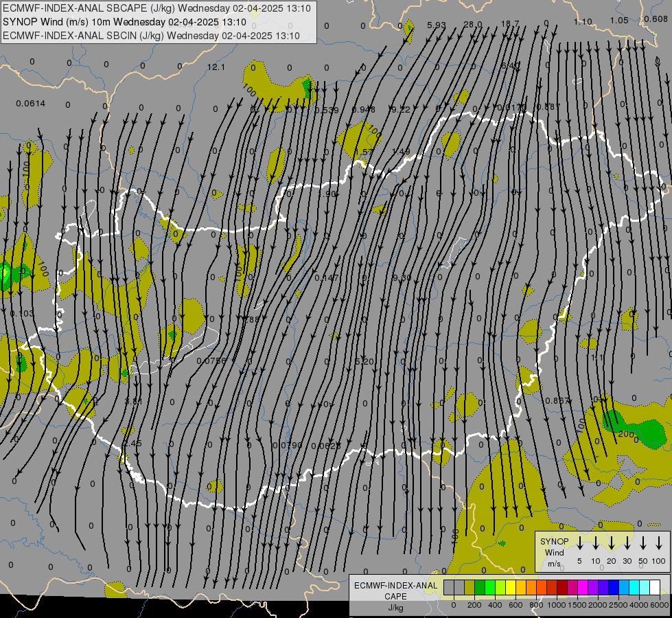Click the 18.7 value near the top

pyautogui.click(x=510, y=23)
